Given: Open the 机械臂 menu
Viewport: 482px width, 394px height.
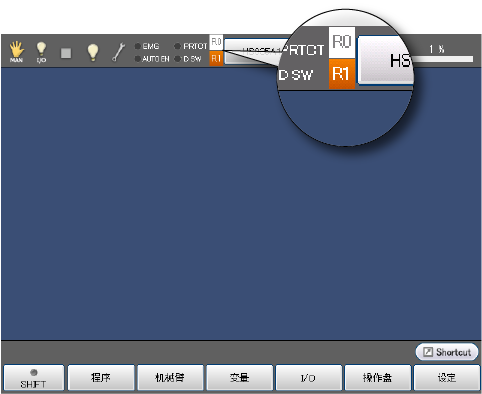Looking at the screenshot, I should coord(170,378).
